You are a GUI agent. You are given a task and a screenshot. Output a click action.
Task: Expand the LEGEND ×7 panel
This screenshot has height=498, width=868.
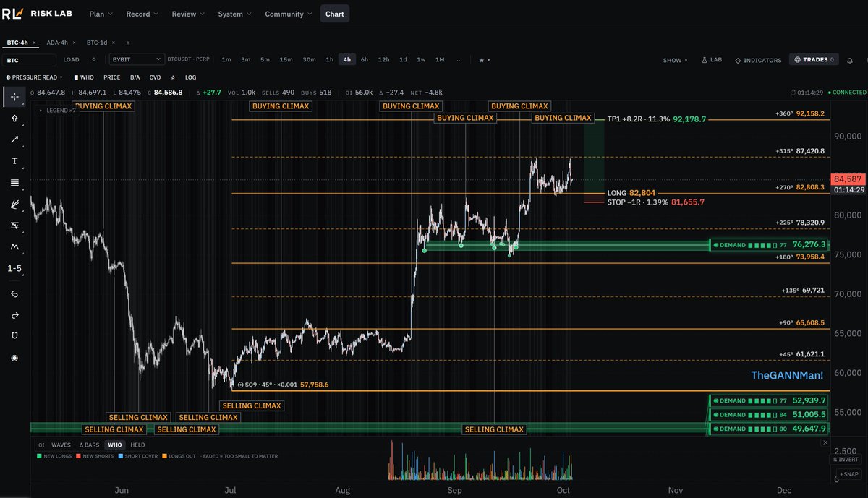pos(56,110)
